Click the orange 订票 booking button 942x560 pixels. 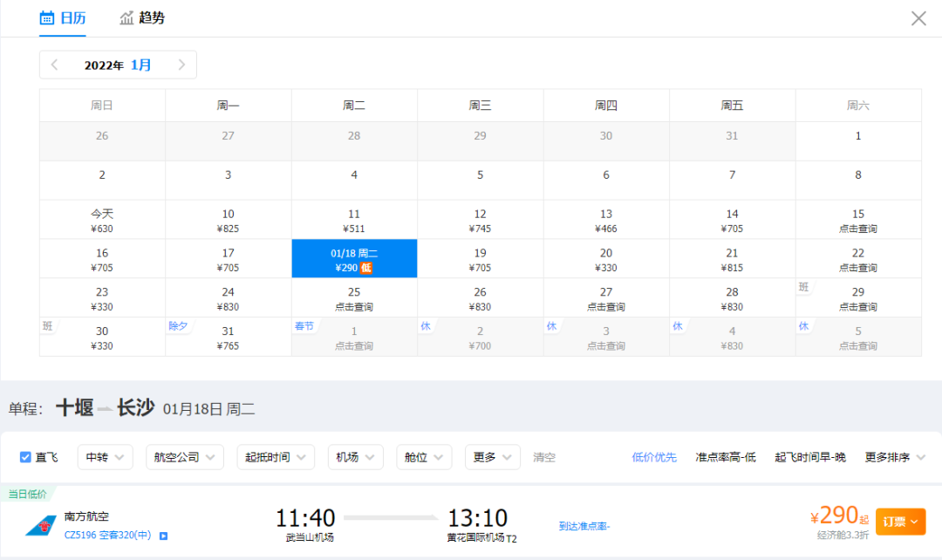pyautogui.click(x=900, y=522)
